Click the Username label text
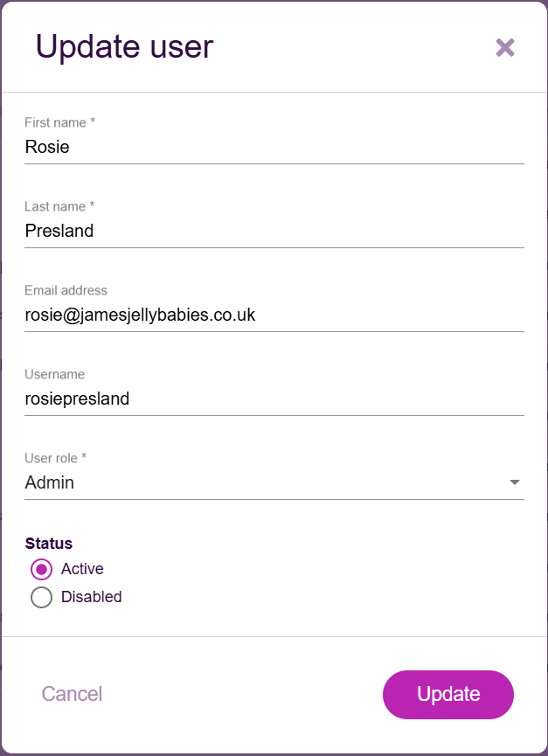This screenshot has height=756, width=548. [x=54, y=374]
